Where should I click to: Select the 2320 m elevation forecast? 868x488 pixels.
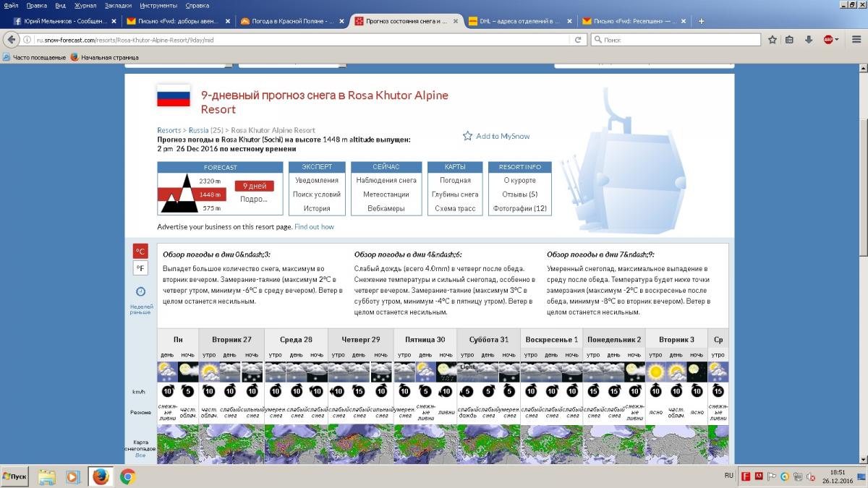(x=210, y=181)
